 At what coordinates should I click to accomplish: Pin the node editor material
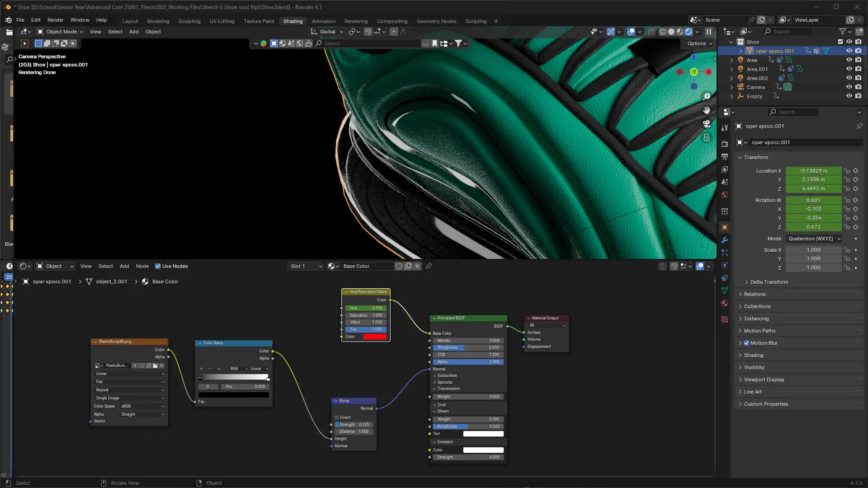[x=429, y=266]
